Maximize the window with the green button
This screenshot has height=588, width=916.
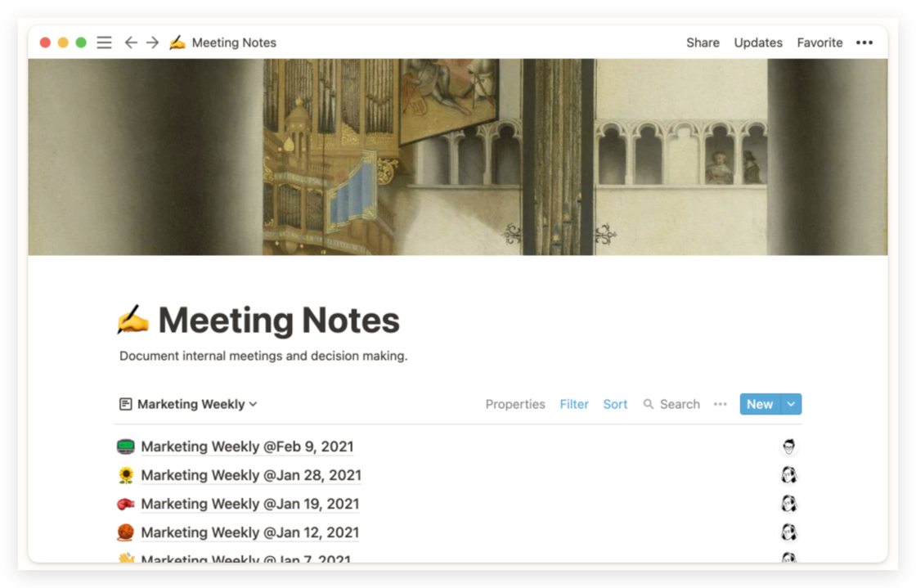(81, 43)
